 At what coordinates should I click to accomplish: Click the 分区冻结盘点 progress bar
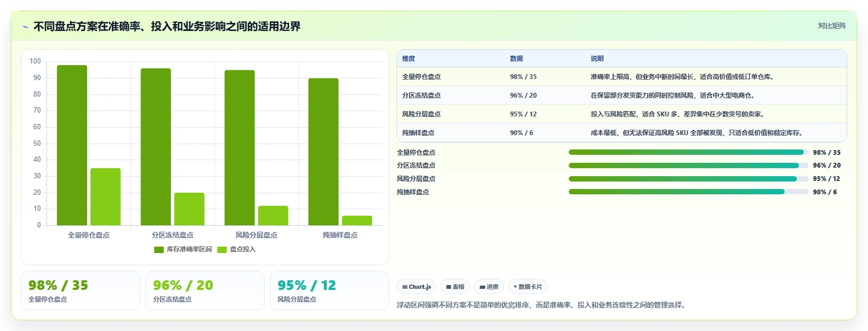[688, 165]
